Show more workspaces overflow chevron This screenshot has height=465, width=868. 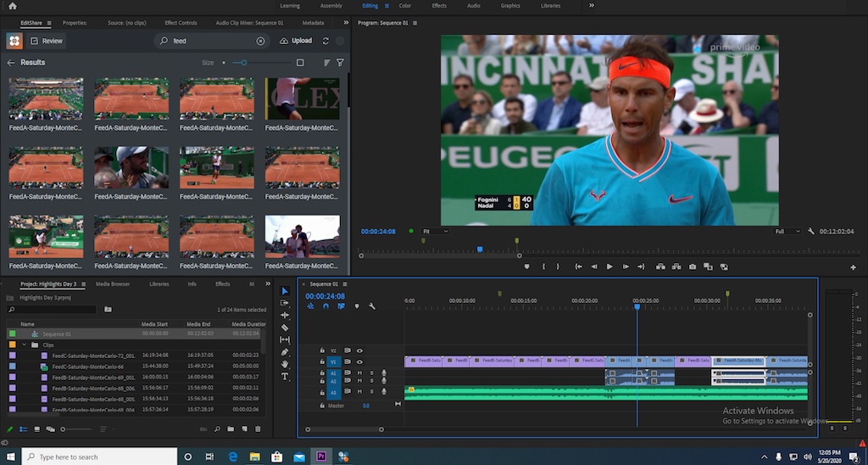pos(591,6)
